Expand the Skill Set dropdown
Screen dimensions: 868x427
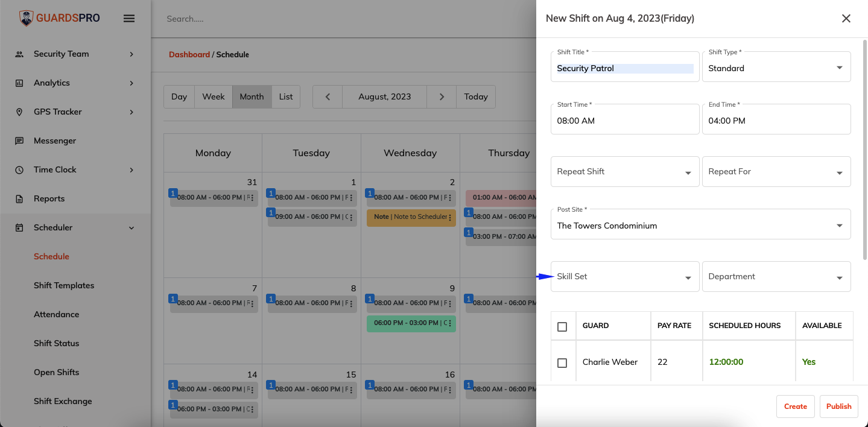pyautogui.click(x=625, y=276)
